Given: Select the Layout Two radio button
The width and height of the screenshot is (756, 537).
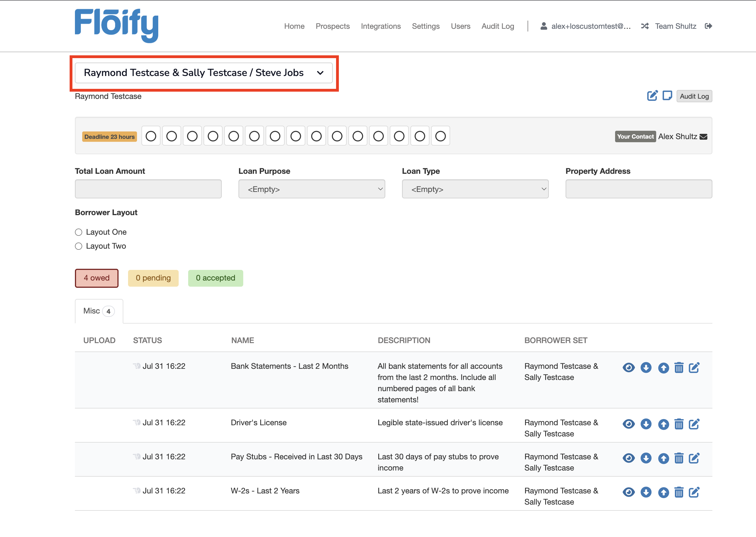Looking at the screenshot, I should tap(78, 246).
